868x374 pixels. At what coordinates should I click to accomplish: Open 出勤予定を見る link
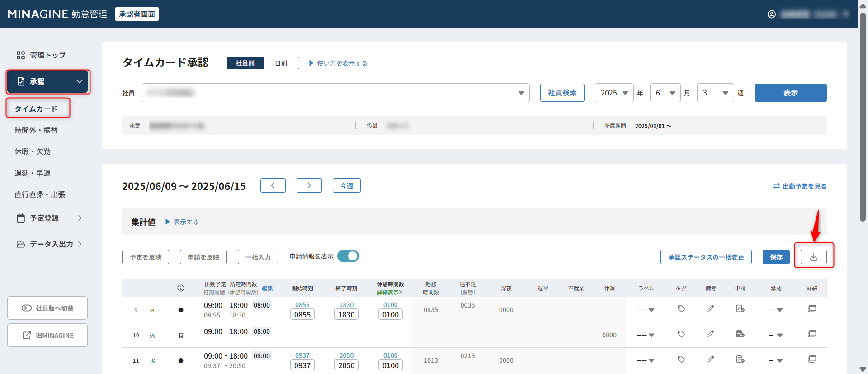pos(800,186)
